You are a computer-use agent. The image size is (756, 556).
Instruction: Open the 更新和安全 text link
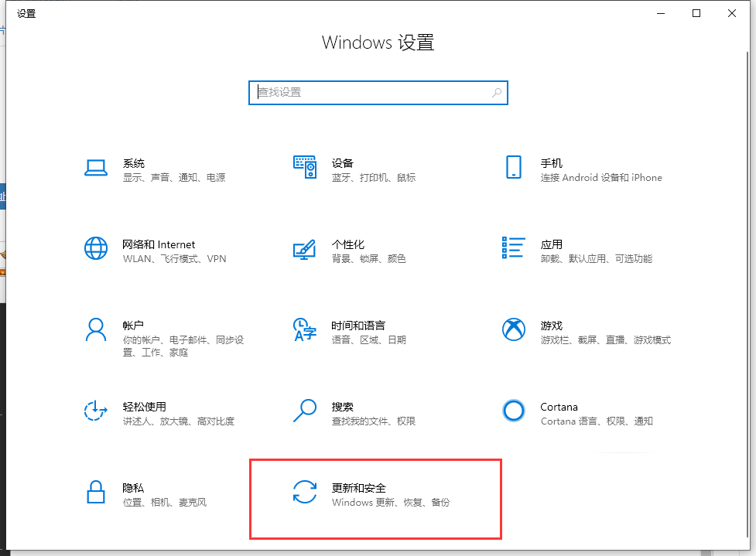[x=358, y=488]
